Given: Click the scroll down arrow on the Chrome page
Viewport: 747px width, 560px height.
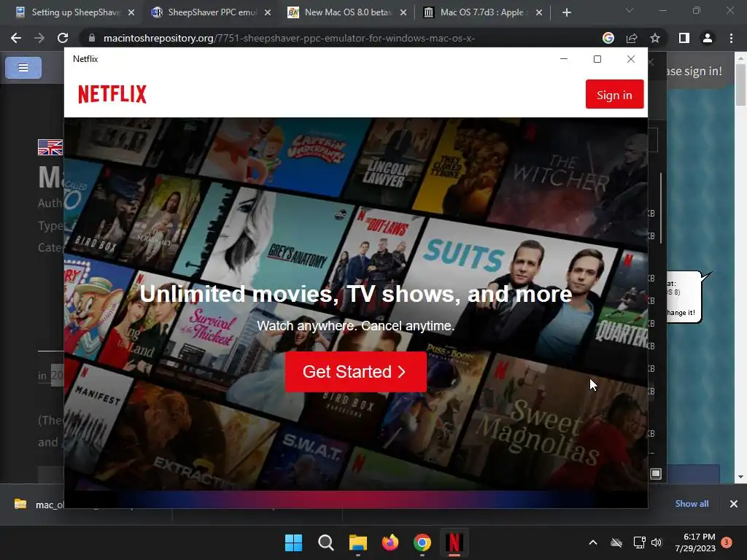Looking at the screenshot, I should (740, 477).
